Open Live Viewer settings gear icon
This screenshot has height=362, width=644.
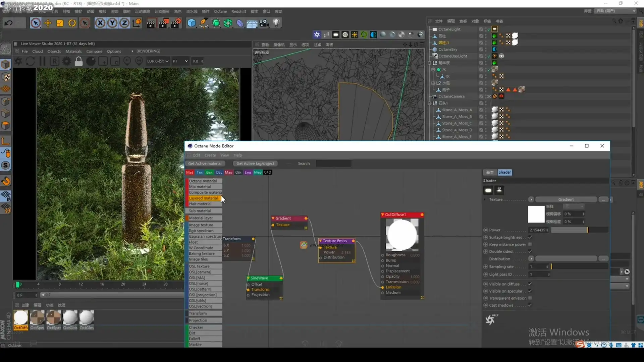pyautogui.click(x=67, y=61)
